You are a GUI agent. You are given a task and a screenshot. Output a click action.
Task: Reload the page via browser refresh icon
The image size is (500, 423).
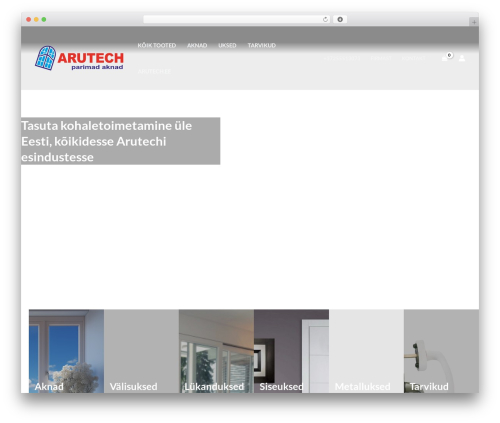pyautogui.click(x=325, y=19)
